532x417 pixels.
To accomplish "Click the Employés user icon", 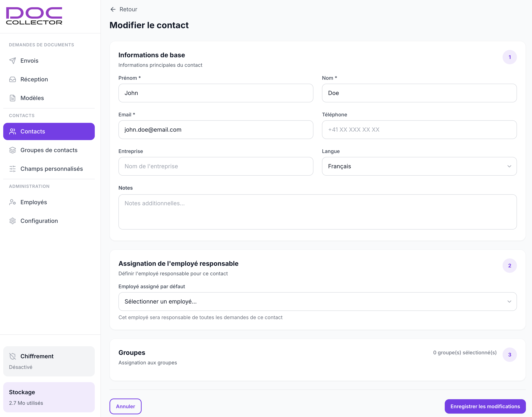I will [12, 202].
